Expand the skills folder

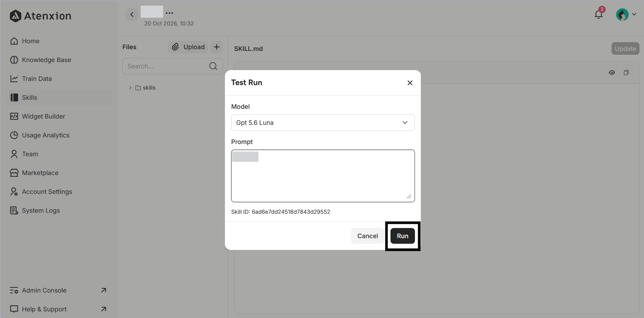tap(130, 88)
